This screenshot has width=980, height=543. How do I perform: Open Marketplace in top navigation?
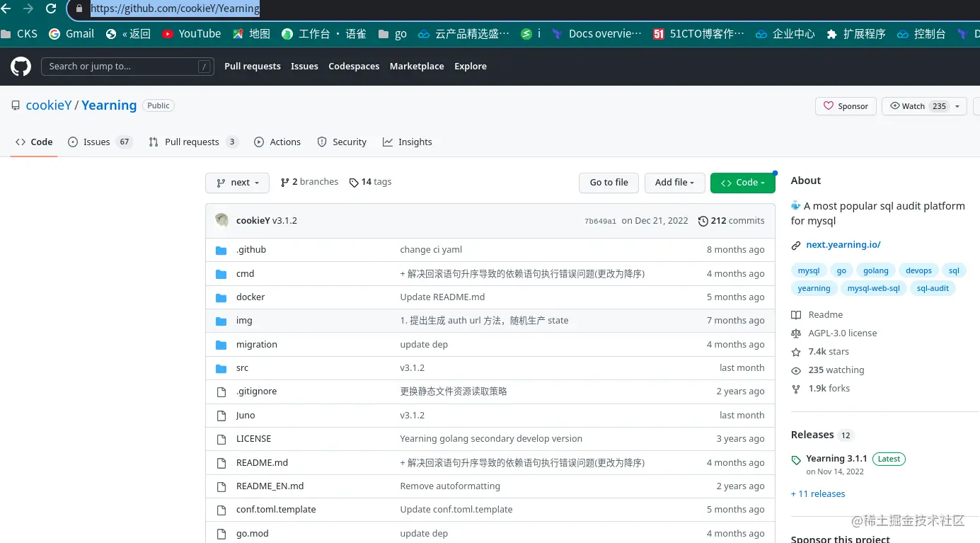point(417,67)
